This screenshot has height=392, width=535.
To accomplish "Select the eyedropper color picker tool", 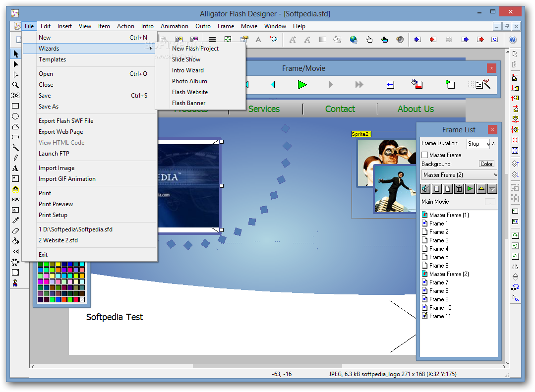I will click(x=16, y=221).
